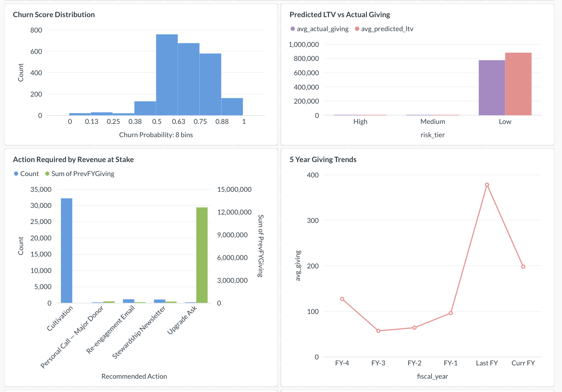Click the risk_tier x-axis label
The height and width of the screenshot is (392, 562).
433,135
